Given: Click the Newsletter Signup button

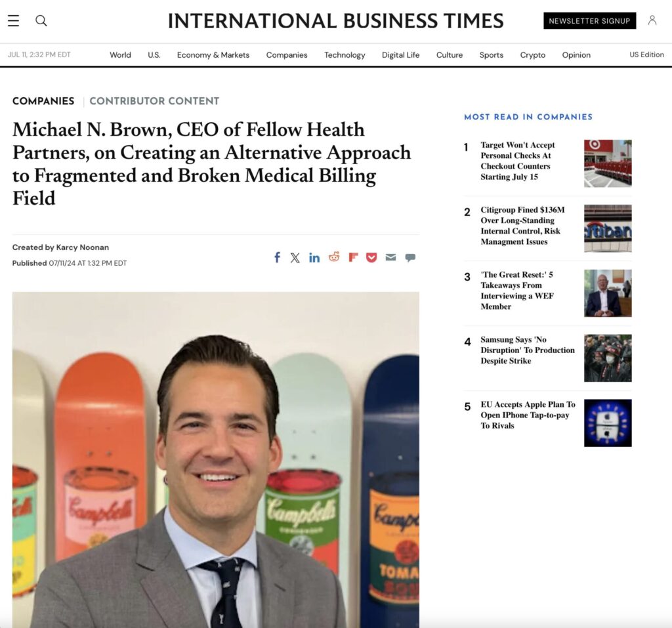Looking at the screenshot, I should pos(589,20).
